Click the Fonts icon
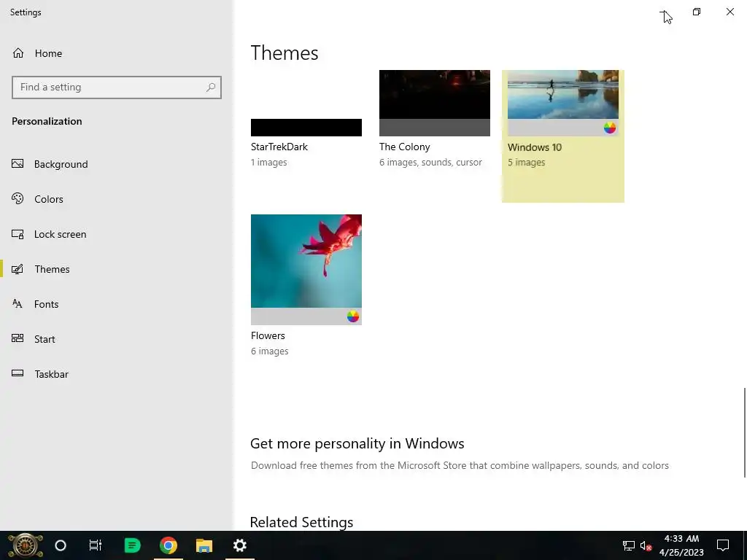Viewport: 747px width, 560px height. click(x=18, y=304)
